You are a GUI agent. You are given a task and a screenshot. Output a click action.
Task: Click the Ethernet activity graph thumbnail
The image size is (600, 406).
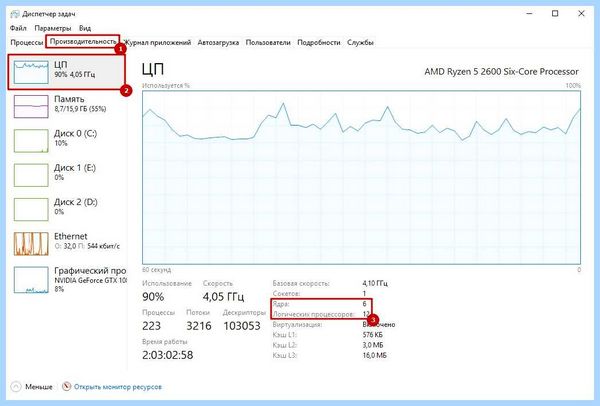[31, 244]
